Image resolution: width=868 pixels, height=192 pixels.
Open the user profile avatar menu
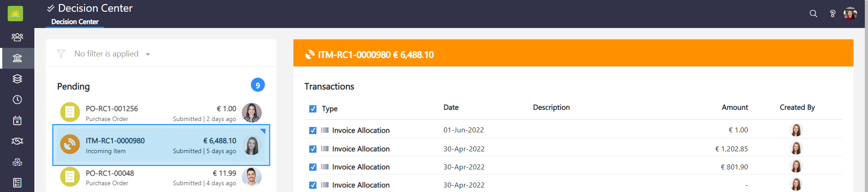coord(850,14)
